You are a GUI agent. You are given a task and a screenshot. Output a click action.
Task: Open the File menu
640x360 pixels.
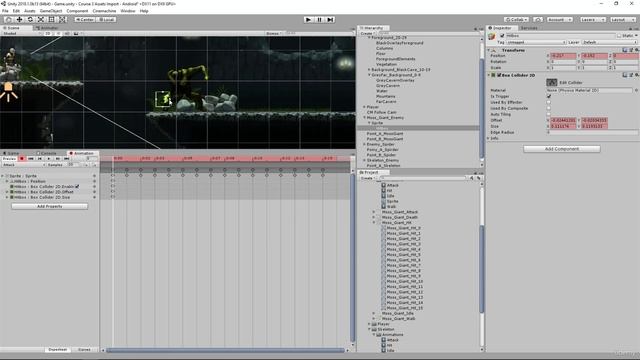[x=5, y=11]
